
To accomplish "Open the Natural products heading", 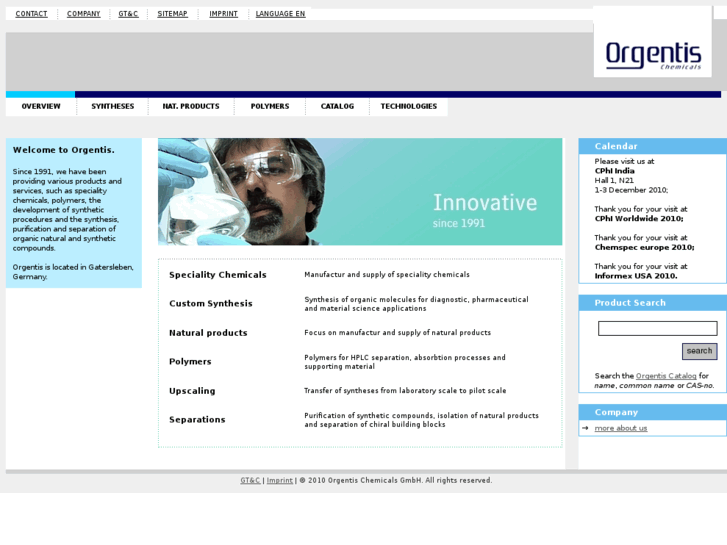I will pyautogui.click(x=208, y=333).
